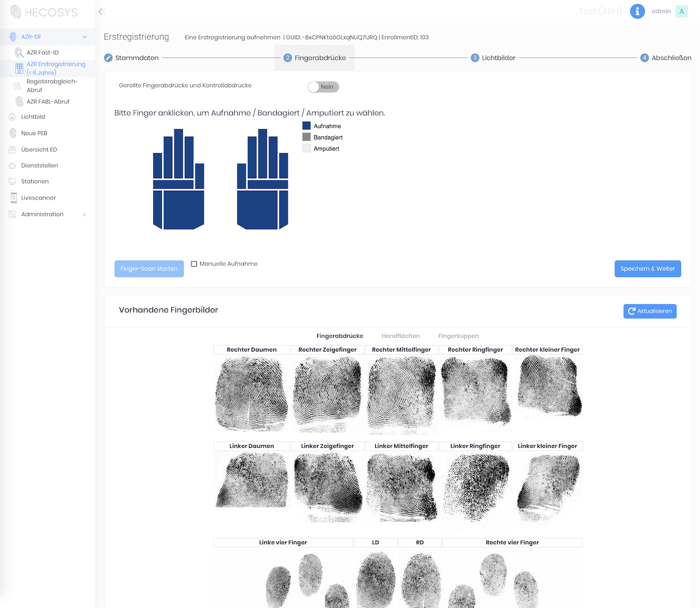The height and width of the screenshot is (608, 700).
Task: Open the AZR FABL-Abruf fingerprint icon
Action: (19, 102)
